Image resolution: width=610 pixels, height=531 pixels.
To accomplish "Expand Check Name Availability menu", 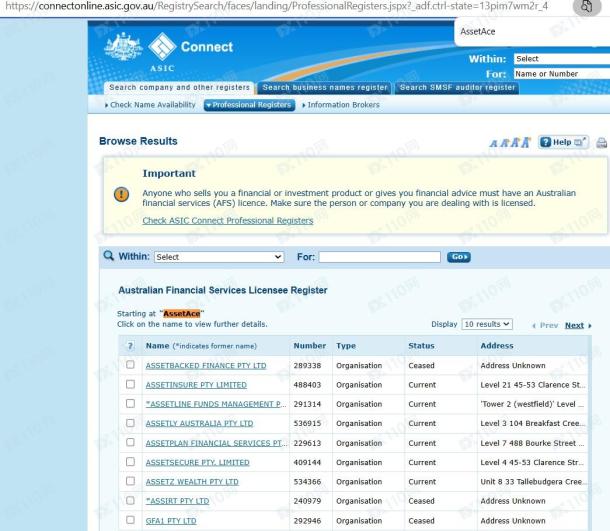I will (150, 105).
